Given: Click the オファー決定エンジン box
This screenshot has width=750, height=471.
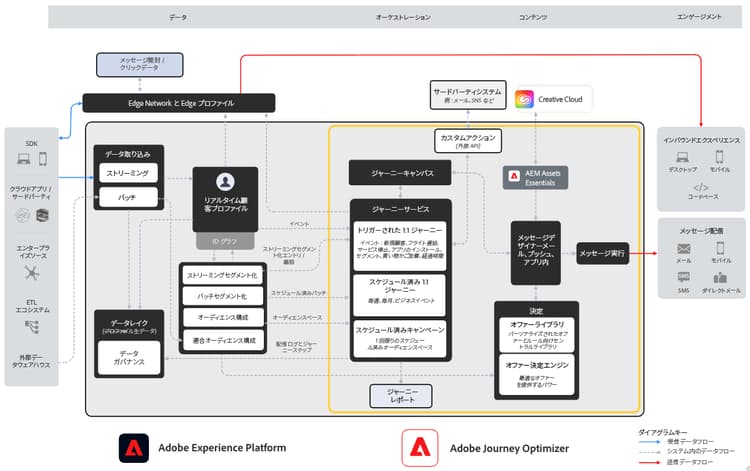Looking at the screenshot, I should [536, 374].
